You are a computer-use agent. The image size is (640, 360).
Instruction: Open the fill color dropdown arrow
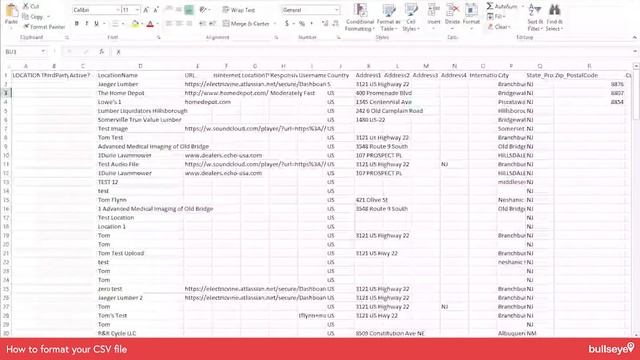click(141, 24)
